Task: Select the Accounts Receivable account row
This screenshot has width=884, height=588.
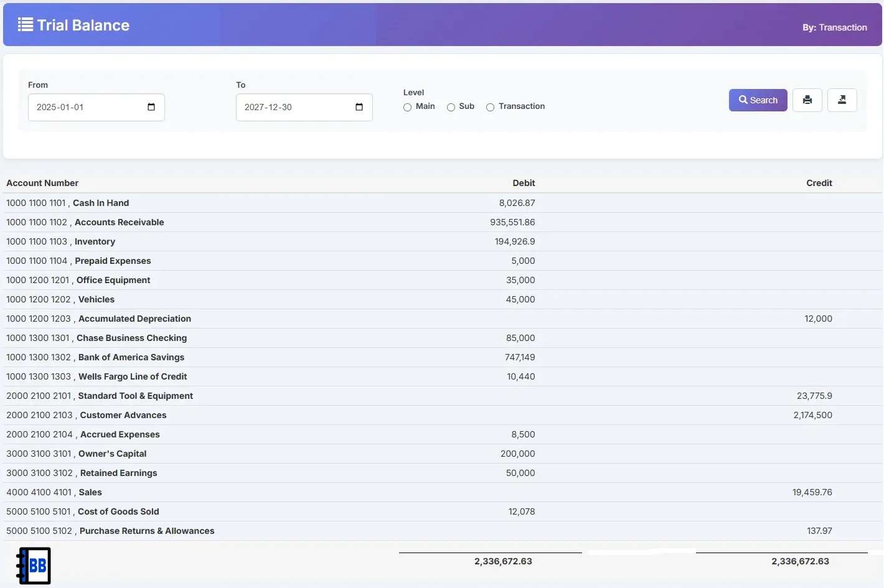Action: [x=442, y=222]
